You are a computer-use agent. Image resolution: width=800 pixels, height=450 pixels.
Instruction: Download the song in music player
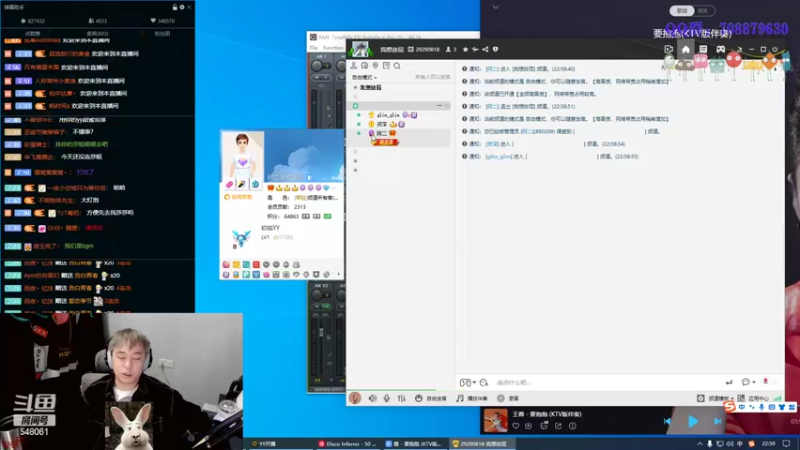(x=529, y=426)
